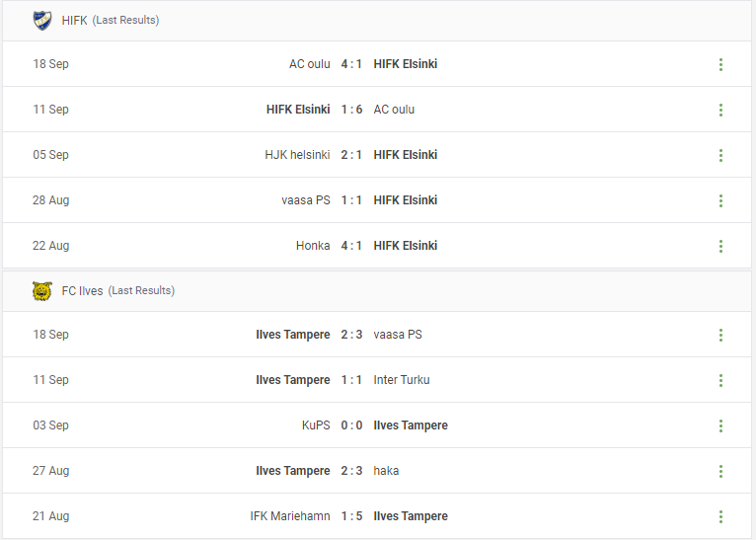This screenshot has height=540, width=756.
Task: Click the Inter Turku team name
Action: [x=402, y=380]
